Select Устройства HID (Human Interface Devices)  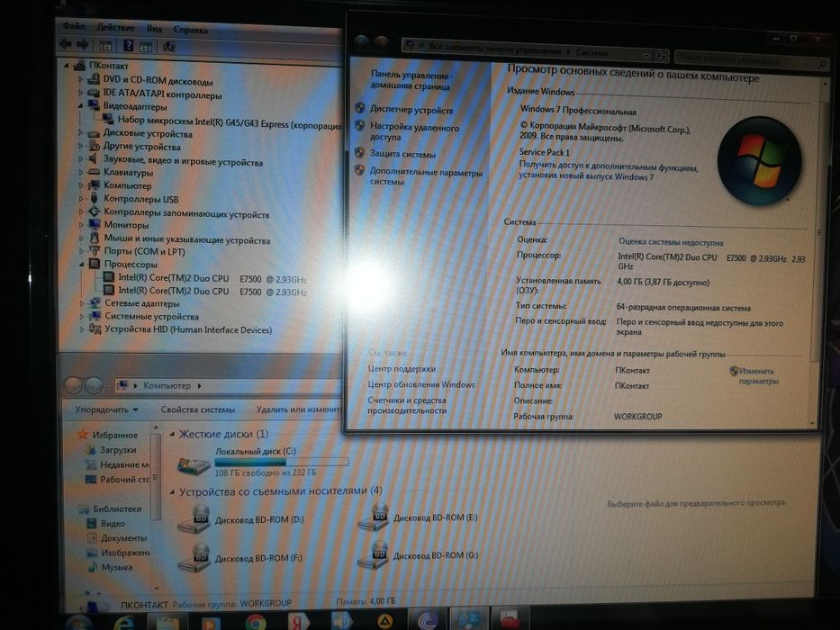[x=188, y=328]
